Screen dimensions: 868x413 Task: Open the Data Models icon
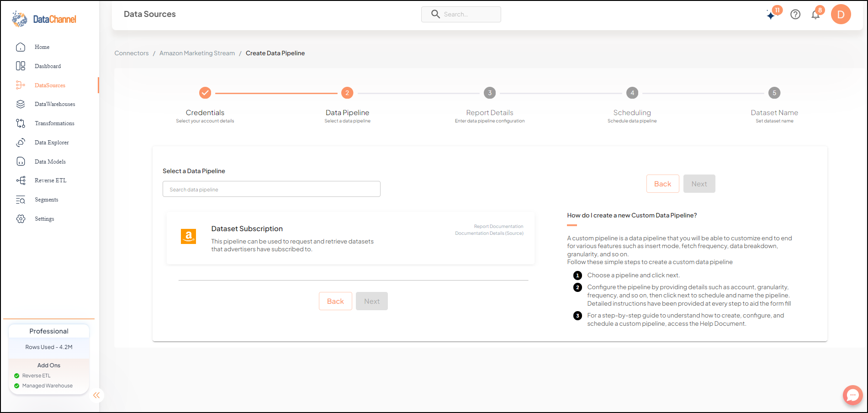tap(21, 162)
